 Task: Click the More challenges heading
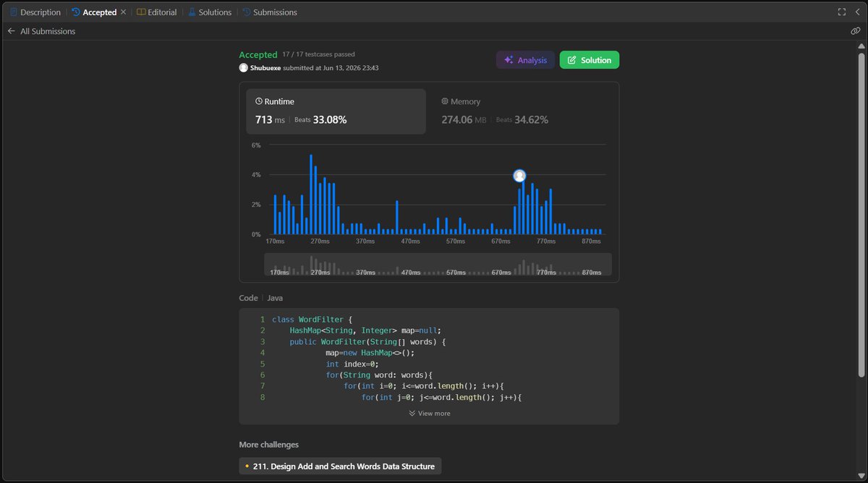[x=268, y=445]
